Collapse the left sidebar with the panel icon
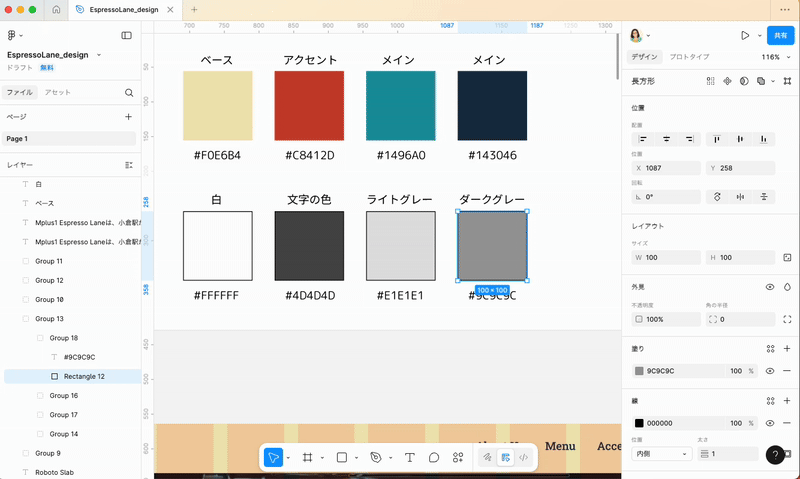 click(126, 35)
